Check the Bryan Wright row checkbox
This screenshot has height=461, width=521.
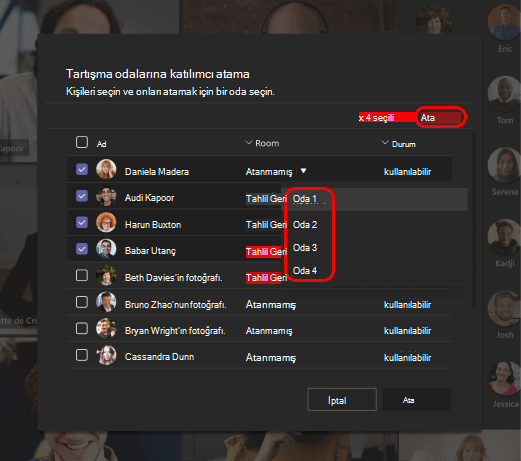point(82,329)
